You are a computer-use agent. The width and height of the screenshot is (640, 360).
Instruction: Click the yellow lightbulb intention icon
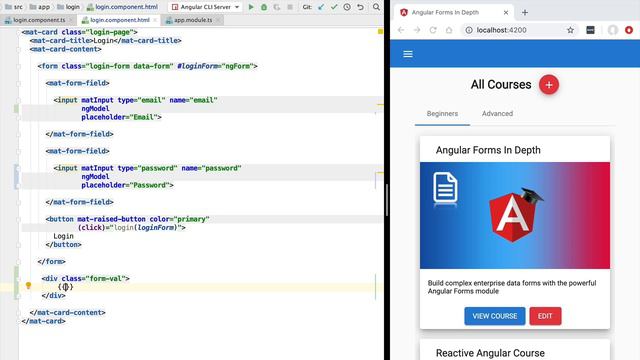(28, 286)
